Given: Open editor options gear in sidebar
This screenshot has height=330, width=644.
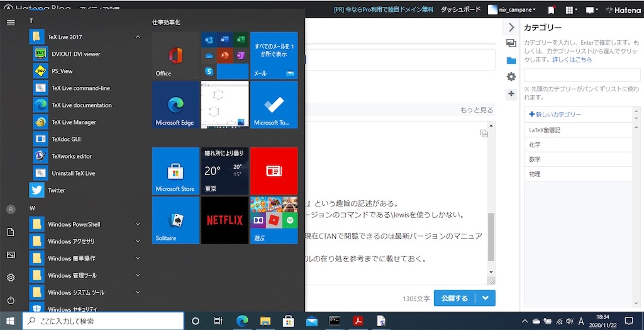Looking at the screenshot, I should pos(511,77).
